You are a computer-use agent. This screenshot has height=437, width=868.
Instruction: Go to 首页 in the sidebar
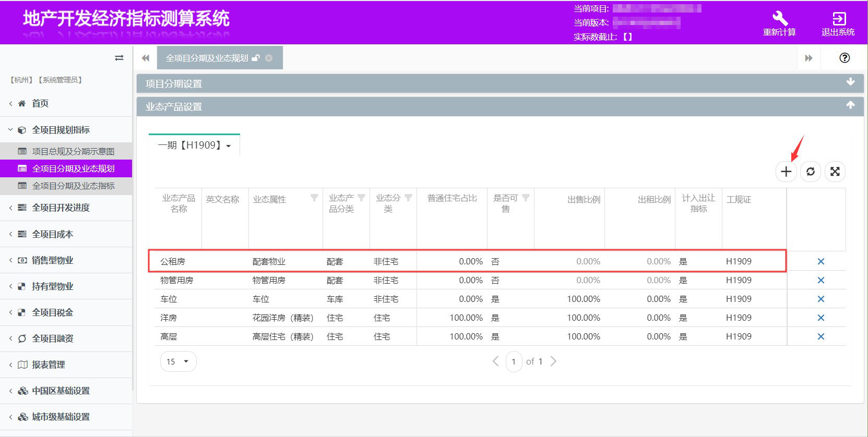click(x=40, y=103)
